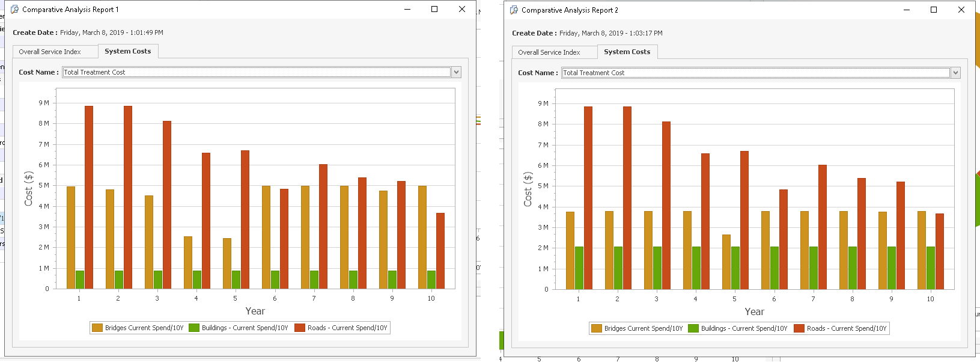
Task: Expand the Cost Name dropdown in Report 1
Action: 456,72
